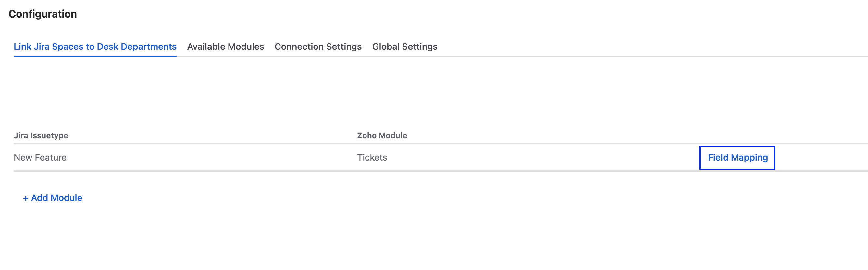Viewport: 868px width, 270px height.
Task: Click the word Mapping in Field Mapping button
Action: [750, 158]
